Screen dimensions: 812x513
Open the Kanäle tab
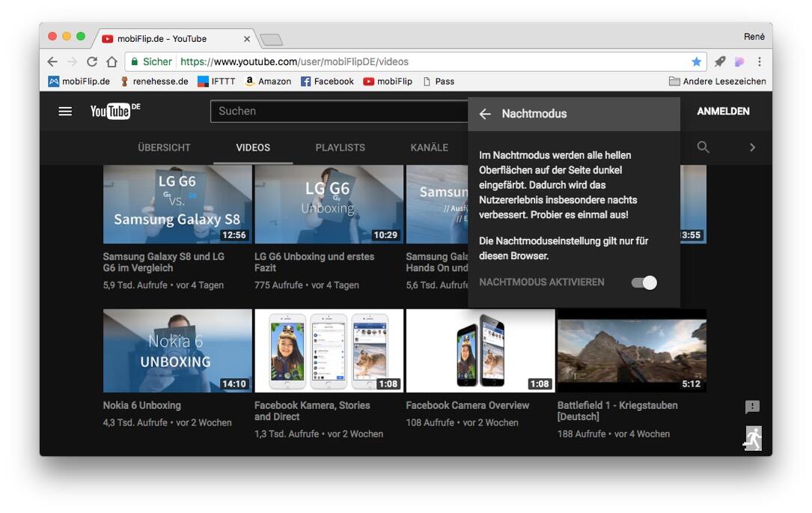(429, 148)
